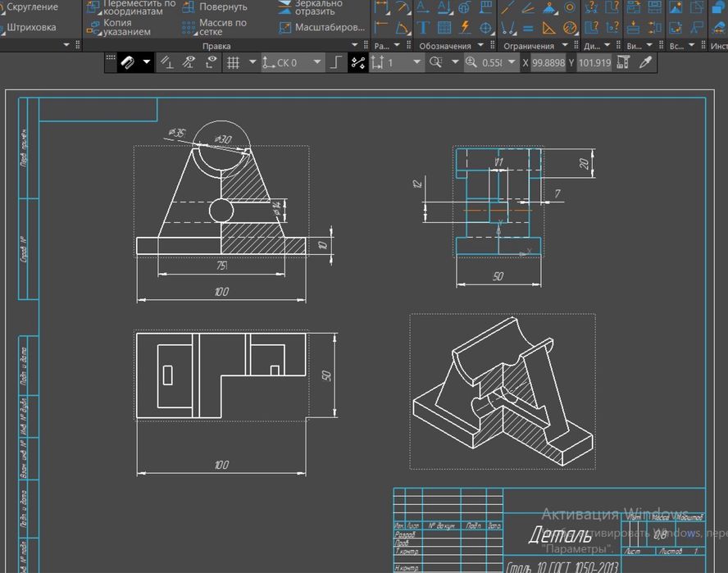Toggle the rounding nodes icon
728x573 pixels.
pos(358,62)
